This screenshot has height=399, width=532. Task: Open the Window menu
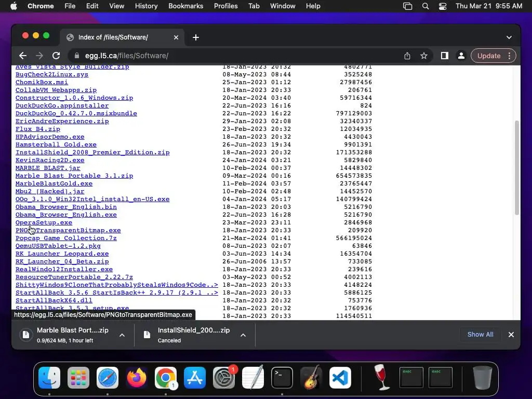pyautogui.click(x=282, y=6)
